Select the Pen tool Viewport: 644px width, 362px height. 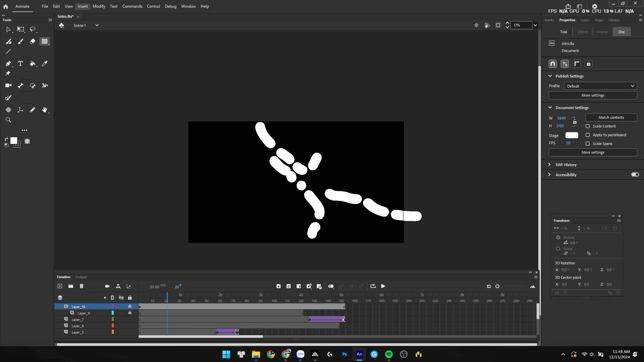pyautogui.click(x=8, y=63)
